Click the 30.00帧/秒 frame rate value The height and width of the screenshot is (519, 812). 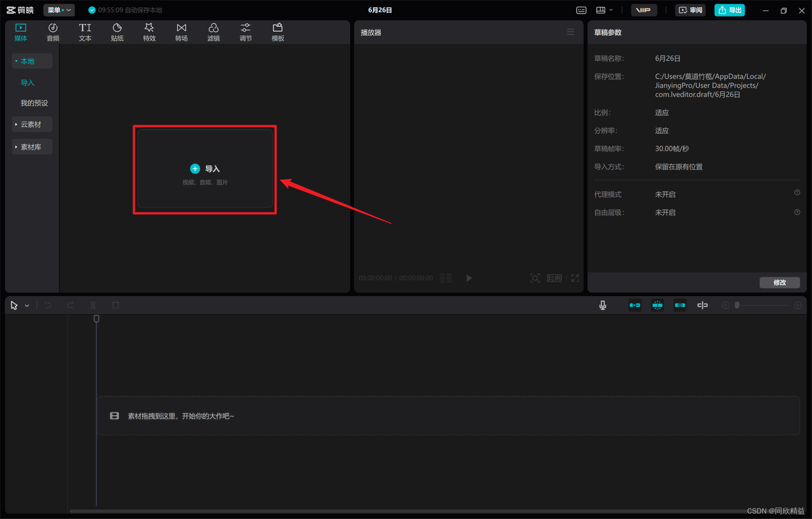pos(672,148)
